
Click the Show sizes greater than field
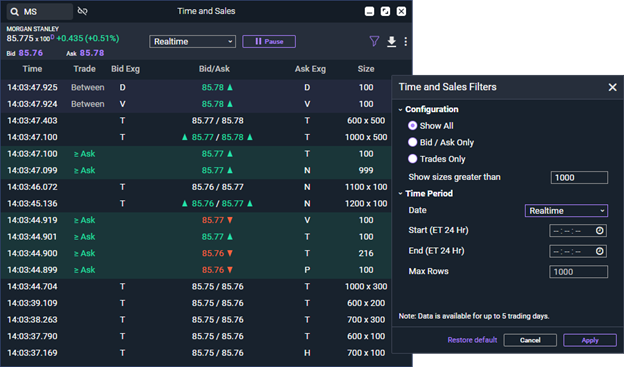click(579, 178)
